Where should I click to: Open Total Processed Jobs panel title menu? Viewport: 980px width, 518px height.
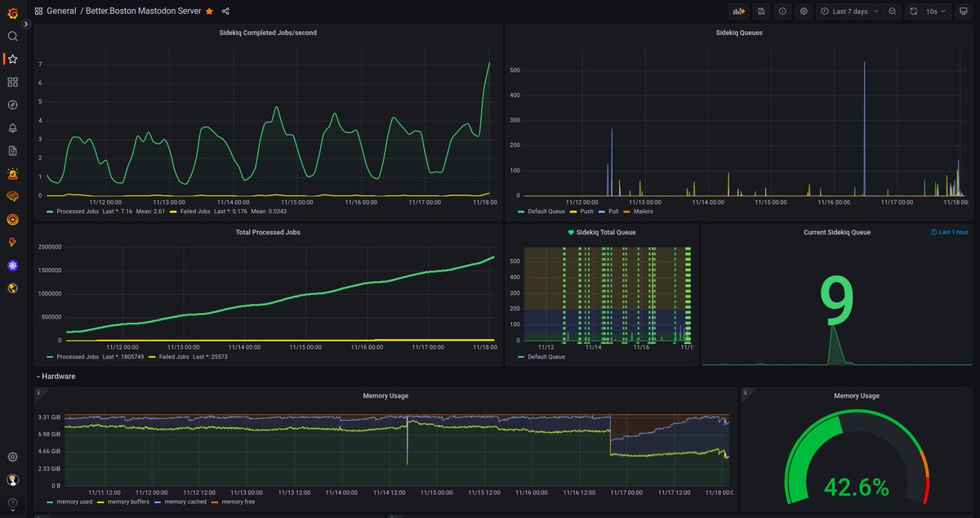tap(268, 232)
